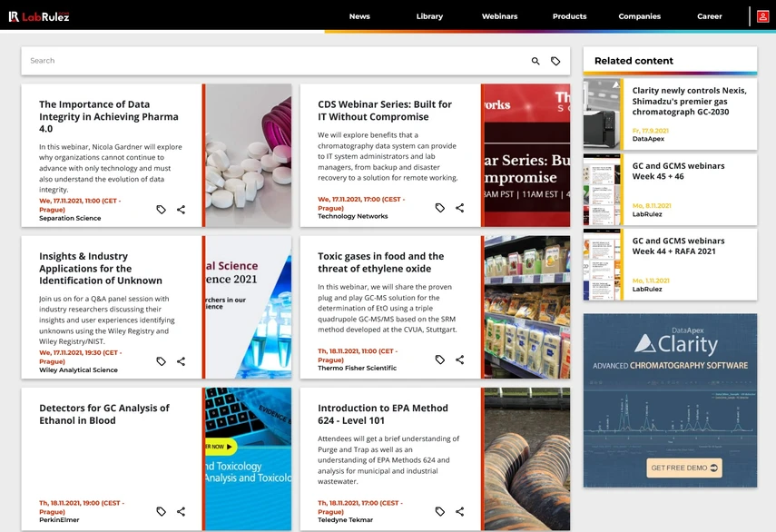
Task: Share the Insights & Industry Applications card
Action: click(182, 361)
